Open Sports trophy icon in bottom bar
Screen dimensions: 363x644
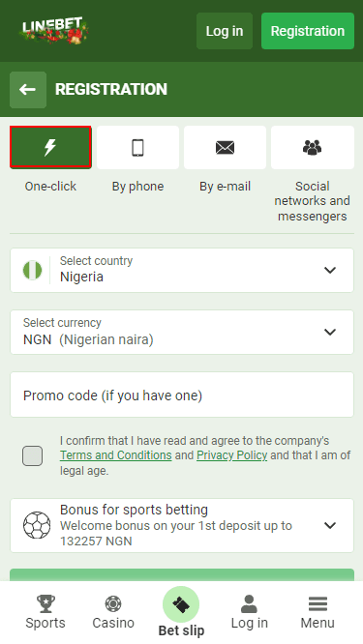[x=45, y=603]
